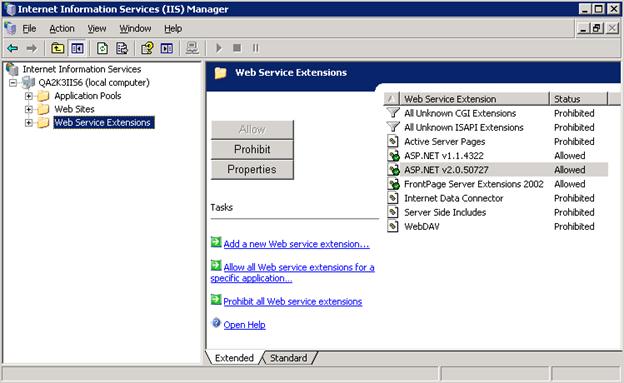Restore the inner MMC child window
The height and width of the screenshot is (383, 624).
597,29
